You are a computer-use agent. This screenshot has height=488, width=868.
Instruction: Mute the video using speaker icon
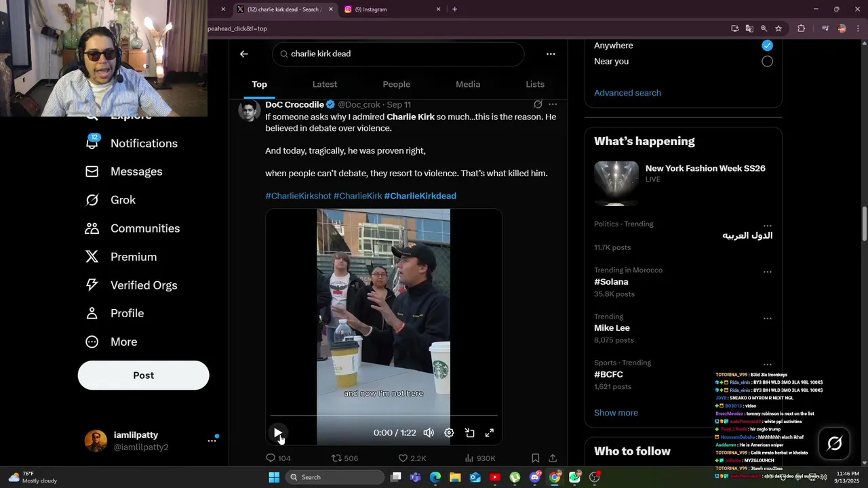(429, 432)
